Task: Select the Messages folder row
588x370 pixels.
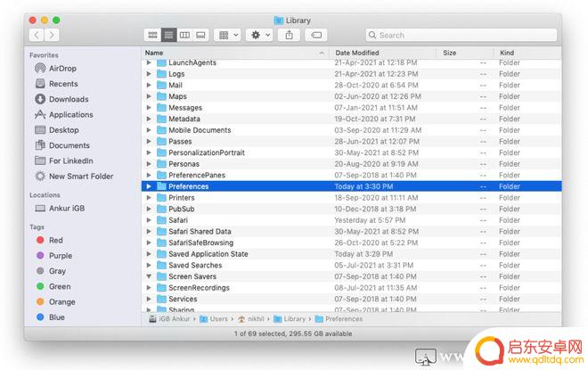Action: click(x=351, y=108)
